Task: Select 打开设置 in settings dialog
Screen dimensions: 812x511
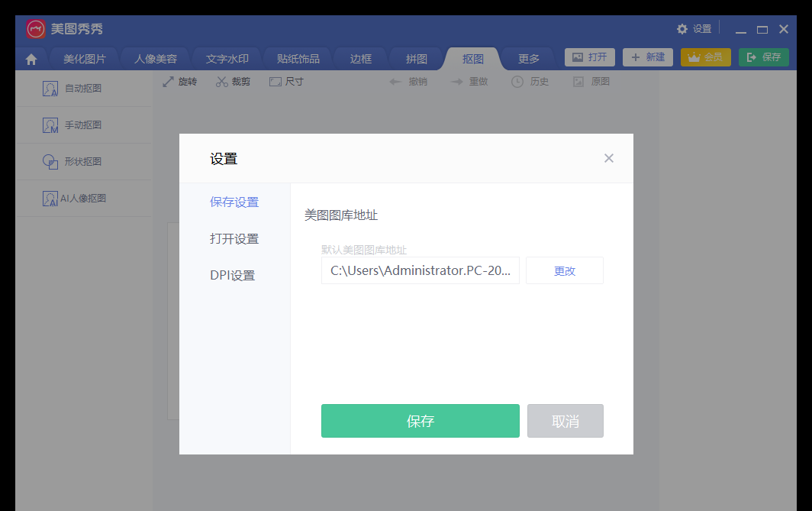Action: pos(234,239)
